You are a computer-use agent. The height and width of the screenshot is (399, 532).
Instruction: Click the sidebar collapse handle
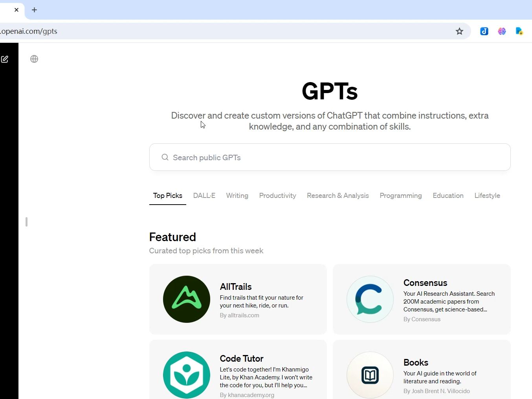(x=26, y=222)
